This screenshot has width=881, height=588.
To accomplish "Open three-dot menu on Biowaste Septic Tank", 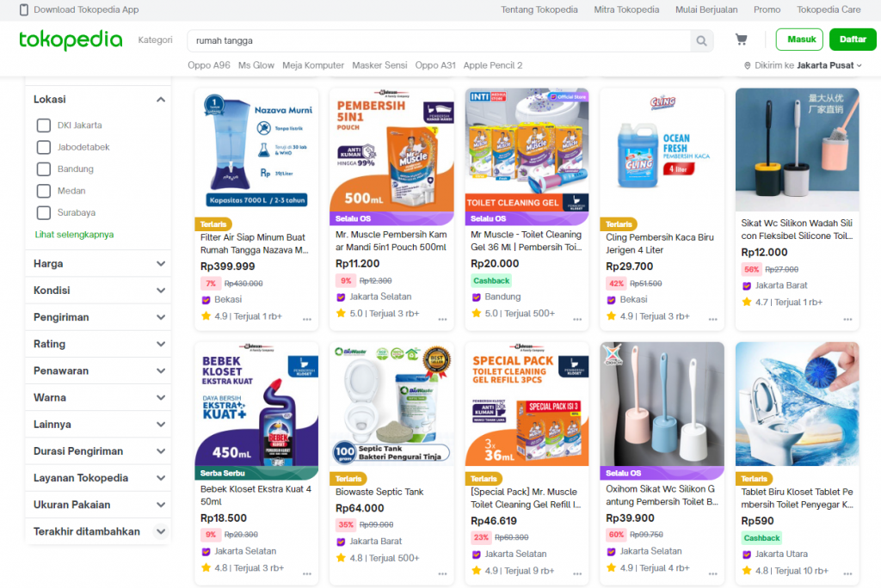I will [x=442, y=574].
